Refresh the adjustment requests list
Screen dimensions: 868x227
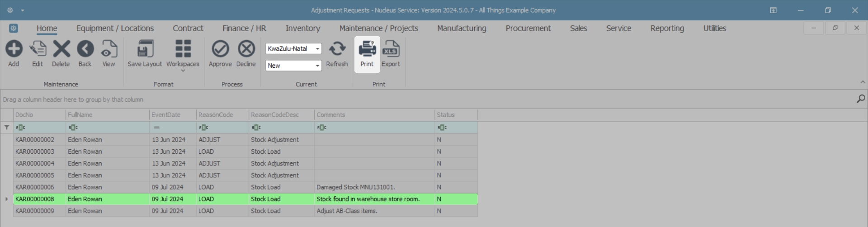[x=337, y=49]
